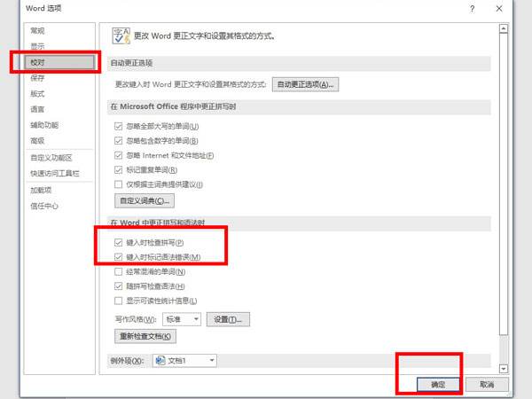532x399 pixels.
Task: Toggle 忽略 Internet 和文件地址 checkbox
Action: [x=118, y=155]
